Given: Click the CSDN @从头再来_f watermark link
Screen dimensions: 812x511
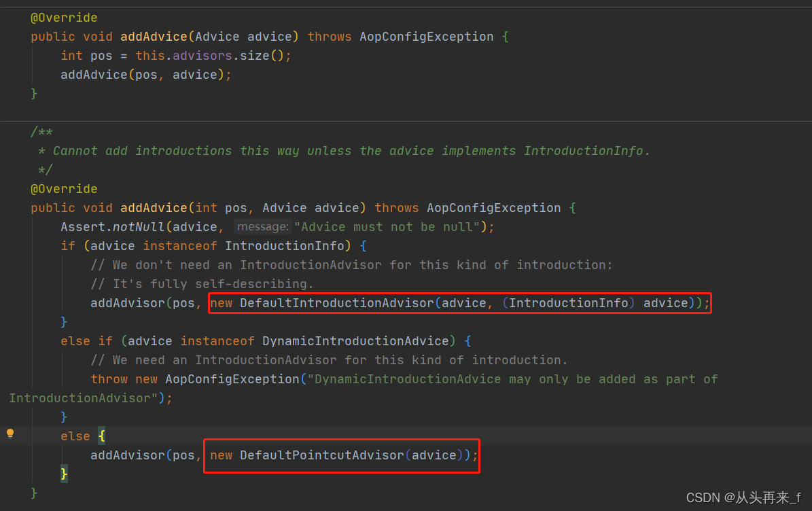Looking at the screenshot, I should coord(745,497).
